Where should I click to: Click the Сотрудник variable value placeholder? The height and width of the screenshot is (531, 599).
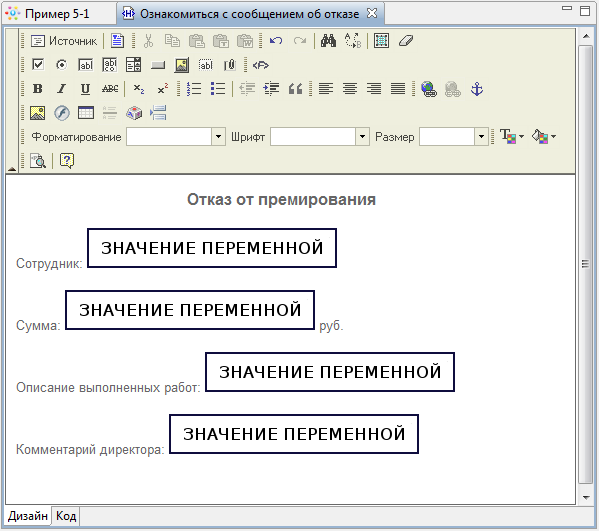coord(212,248)
